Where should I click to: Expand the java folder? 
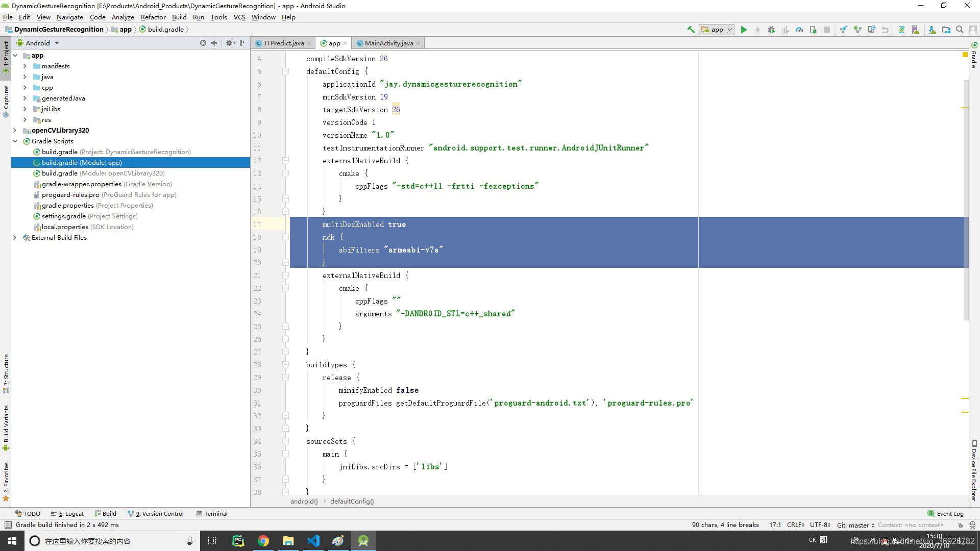point(24,77)
